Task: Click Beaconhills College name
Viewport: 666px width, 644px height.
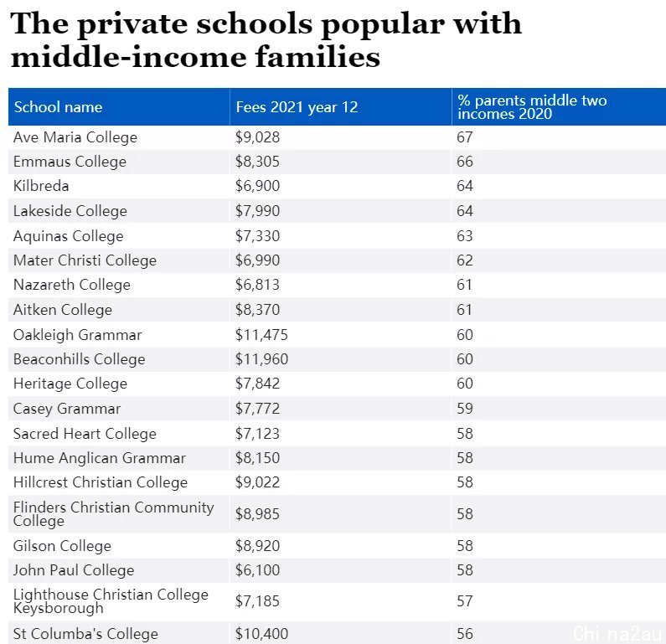Action: (80, 359)
